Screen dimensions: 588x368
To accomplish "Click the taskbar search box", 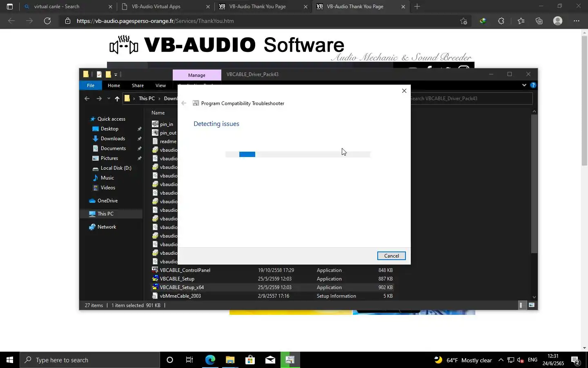I will [x=90, y=360].
